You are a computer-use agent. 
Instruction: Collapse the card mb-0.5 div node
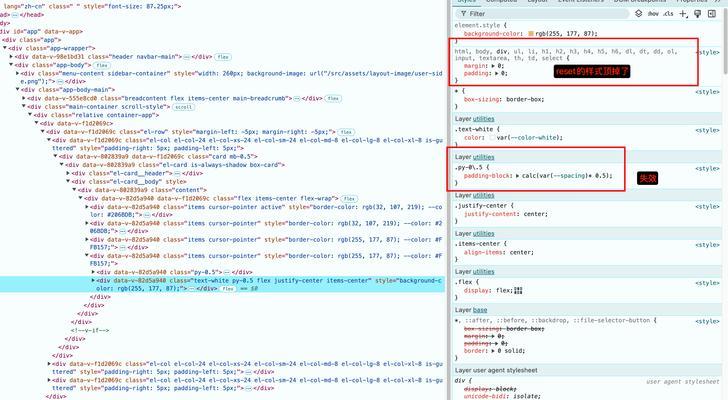pyautogui.click(x=56, y=156)
